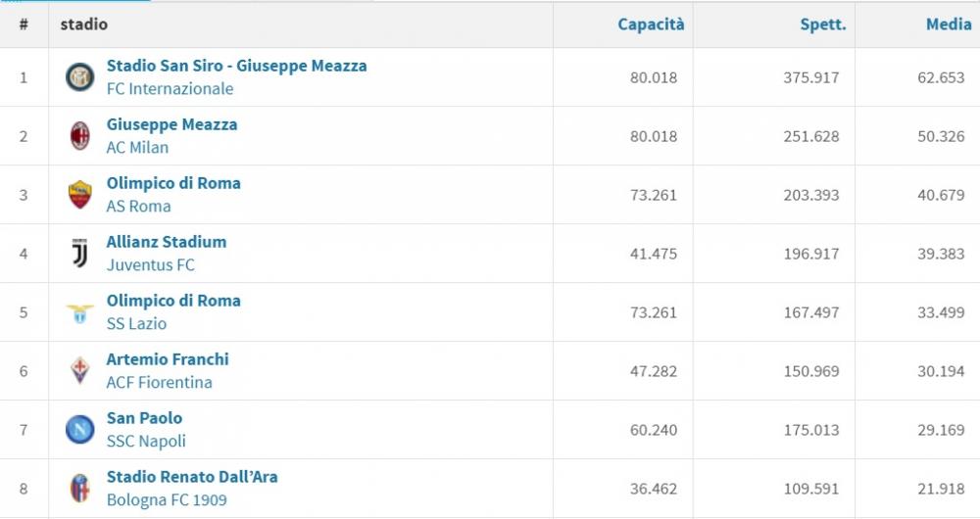Viewport: 980px width, 519px height.
Task: Click the ACF Fiorentina crest icon
Action: [79, 371]
